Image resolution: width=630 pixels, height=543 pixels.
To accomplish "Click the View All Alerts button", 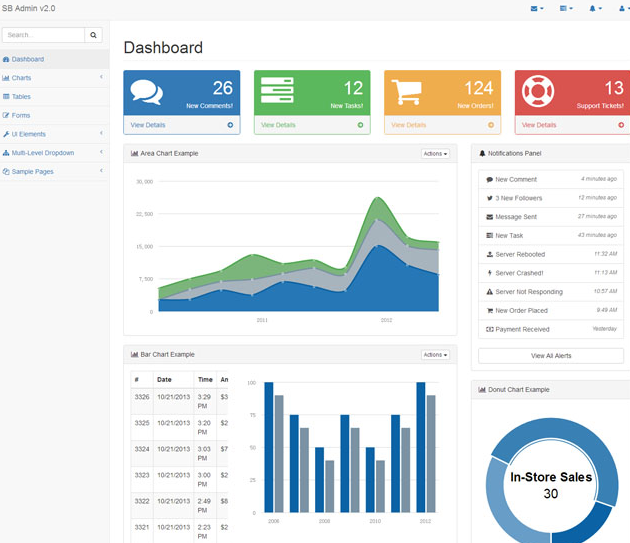I will point(551,356).
